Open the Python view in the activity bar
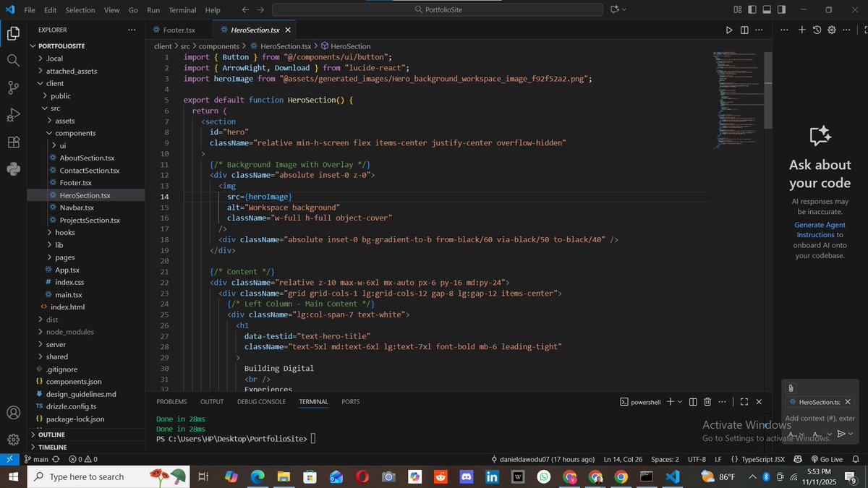 click(13, 169)
